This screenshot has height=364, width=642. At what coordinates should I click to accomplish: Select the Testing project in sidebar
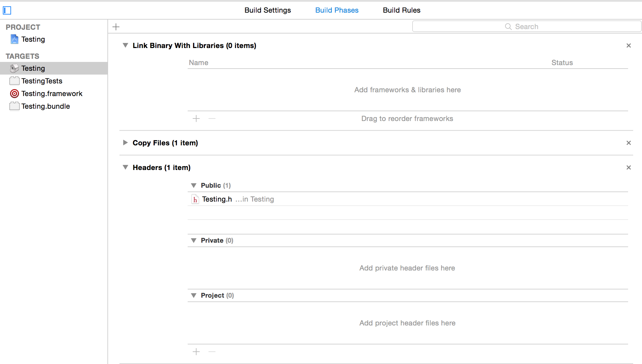pyautogui.click(x=54, y=39)
